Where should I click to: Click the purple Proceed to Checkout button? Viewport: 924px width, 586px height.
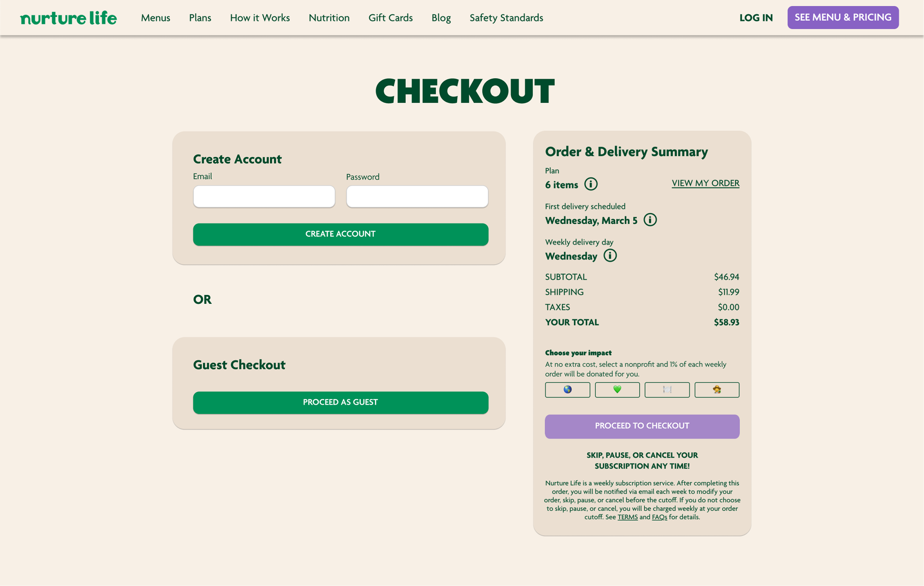642,426
